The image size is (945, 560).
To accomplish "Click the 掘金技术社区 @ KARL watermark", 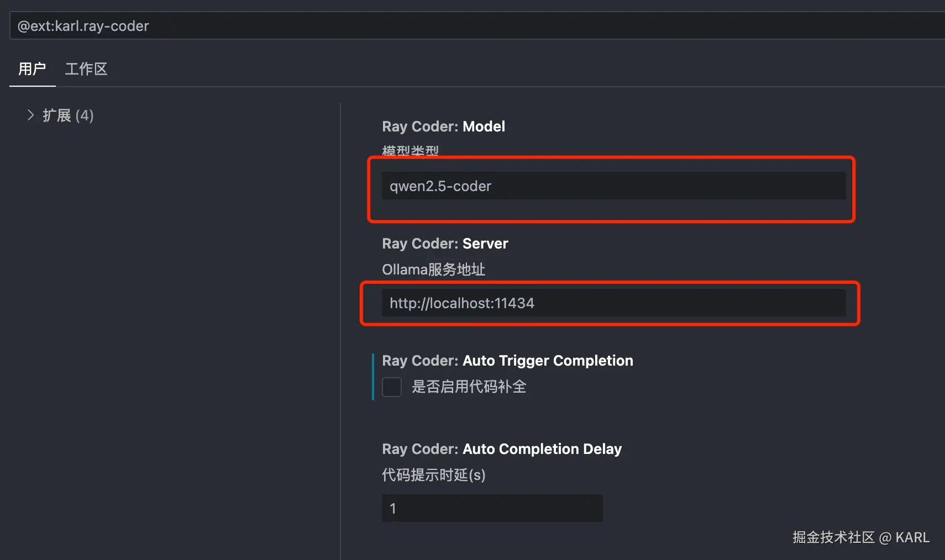I will (860, 537).
